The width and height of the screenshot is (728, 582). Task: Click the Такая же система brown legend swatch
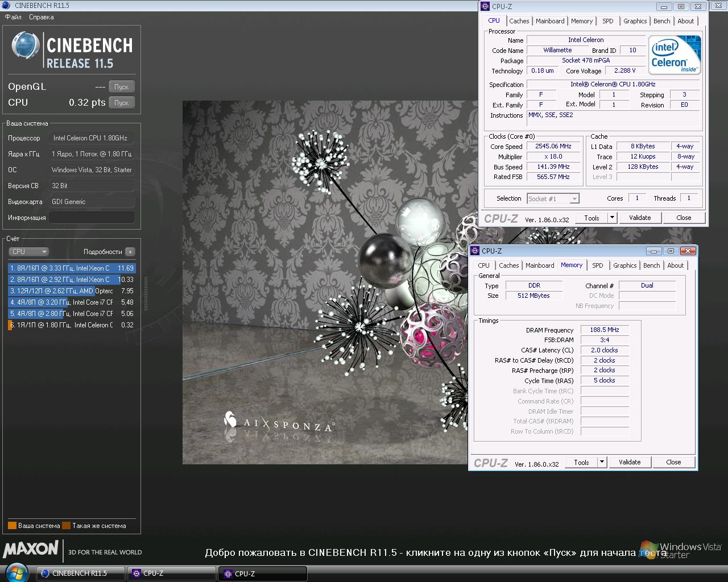[66, 526]
